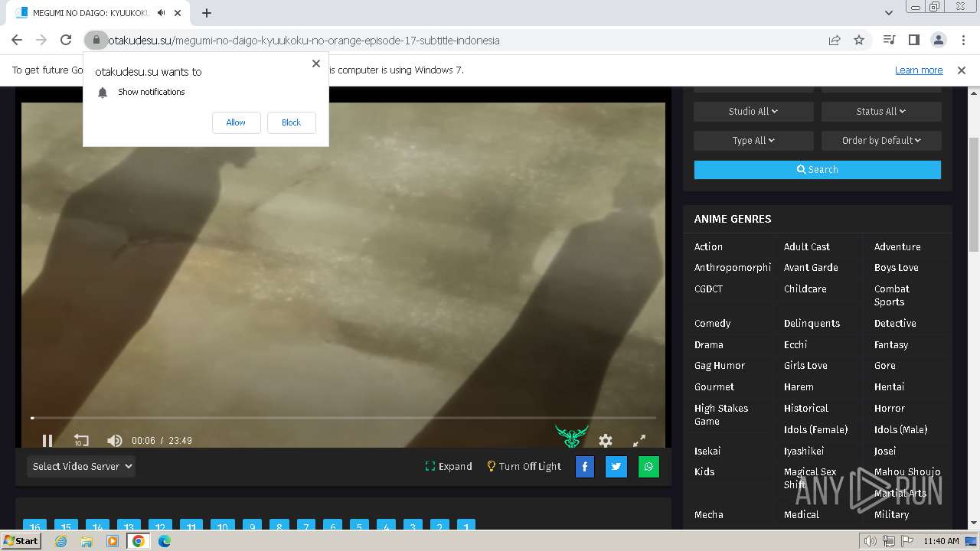The height and width of the screenshot is (551, 980).
Task: Open Select Video Server dropdown
Action: [81, 466]
